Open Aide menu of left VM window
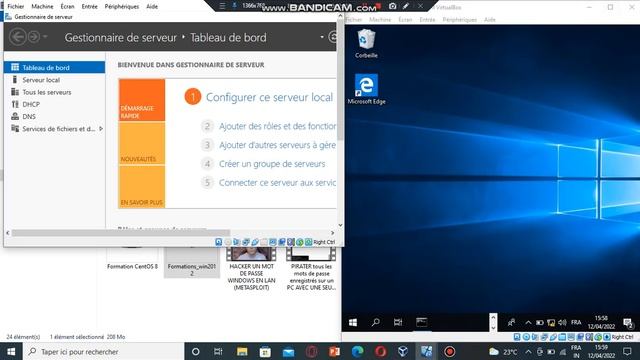Viewport: 640px width, 360px height. pyautogui.click(x=152, y=7)
